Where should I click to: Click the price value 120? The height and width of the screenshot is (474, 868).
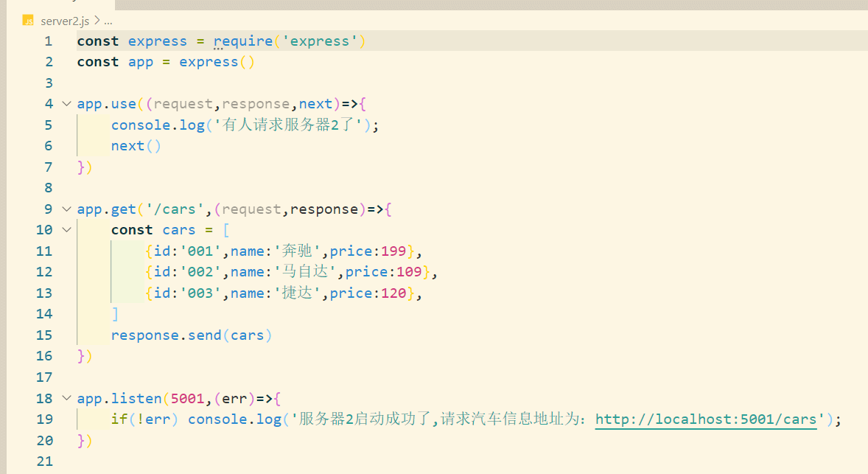click(x=393, y=293)
